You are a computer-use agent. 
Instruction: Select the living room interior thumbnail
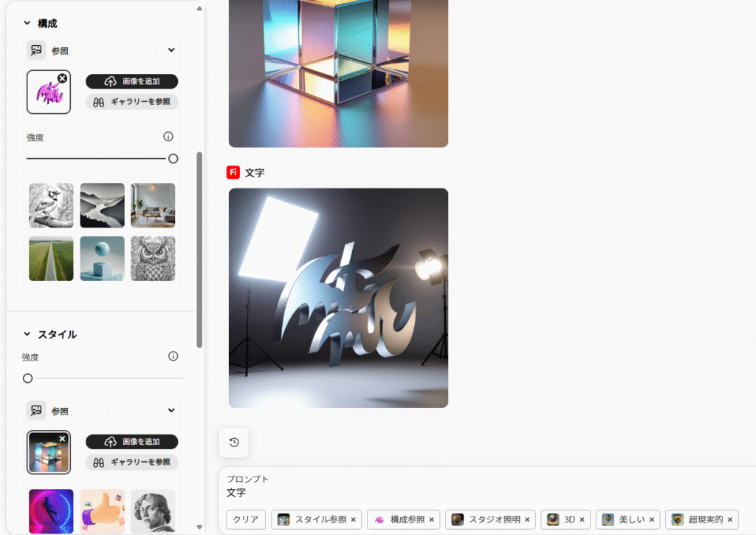click(x=153, y=205)
